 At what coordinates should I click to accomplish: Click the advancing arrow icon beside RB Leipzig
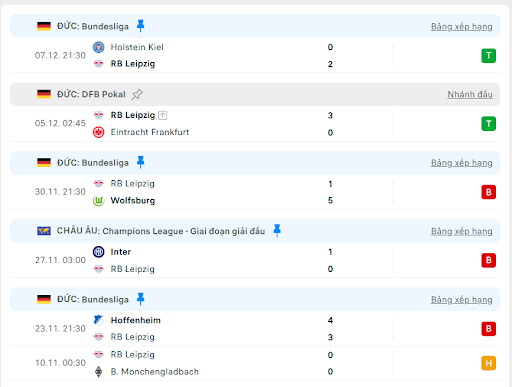(x=162, y=115)
